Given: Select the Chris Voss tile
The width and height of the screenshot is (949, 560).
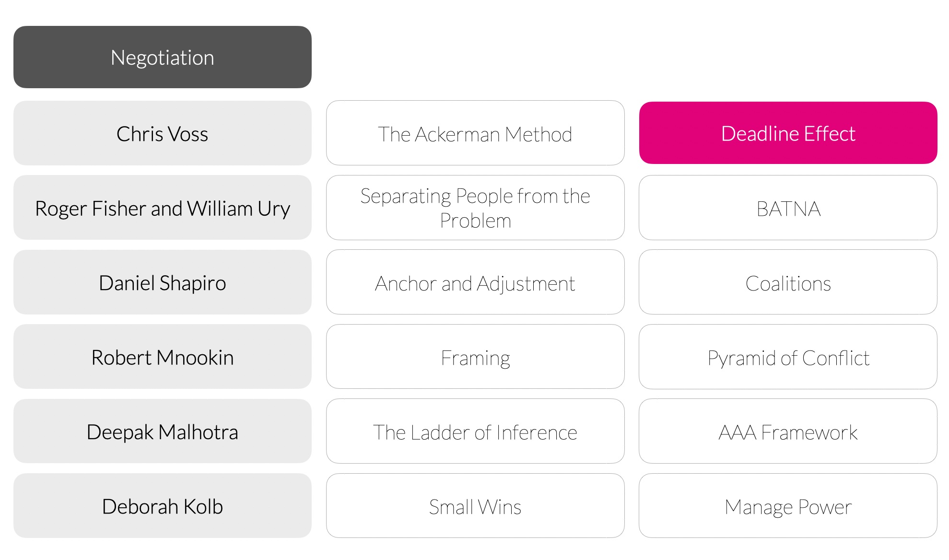Looking at the screenshot, I should 162,133.
